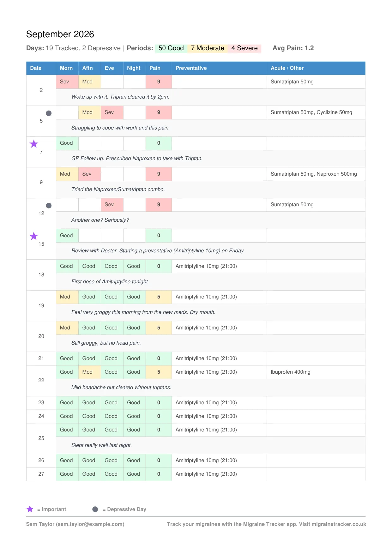
Task: Click note 'Tried the Naproxen/Sumatriptan combo.'
Action: tap(118, 190)
